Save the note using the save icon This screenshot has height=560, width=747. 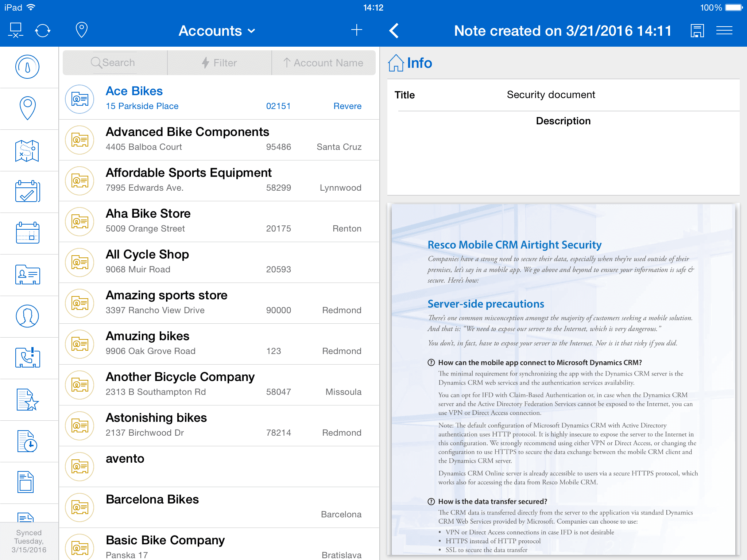click(x=697, y=31)
